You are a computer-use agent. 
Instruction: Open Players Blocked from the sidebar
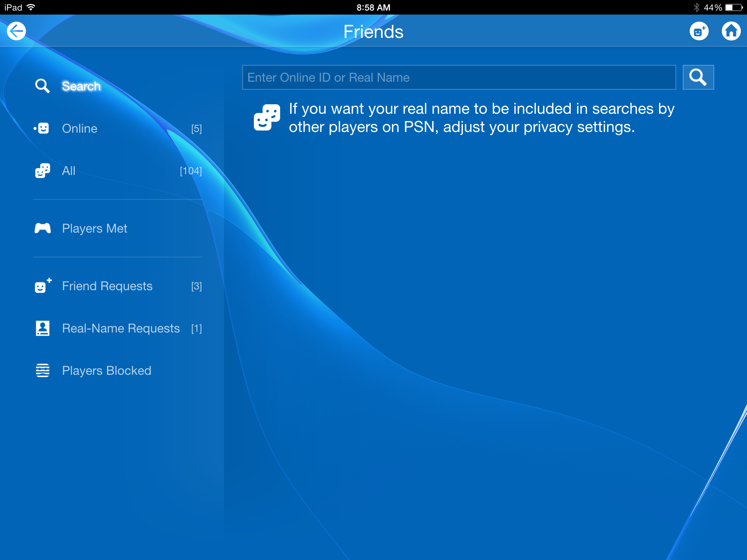[107, 370]
